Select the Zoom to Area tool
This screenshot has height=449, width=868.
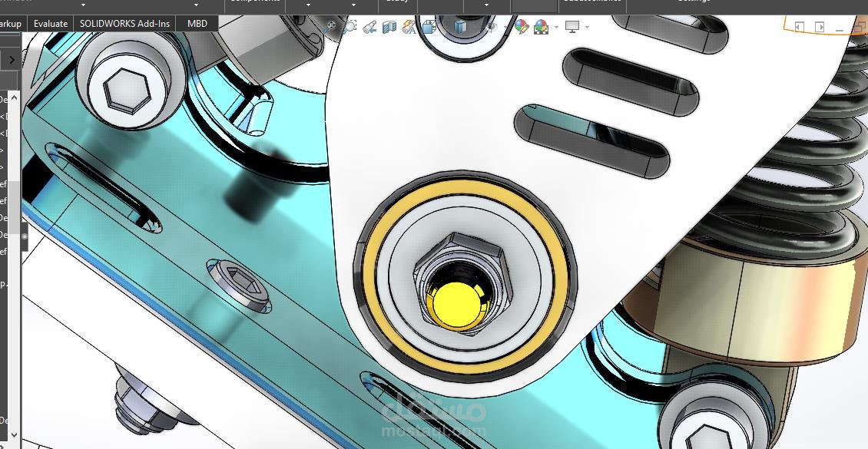click(350, 26)
